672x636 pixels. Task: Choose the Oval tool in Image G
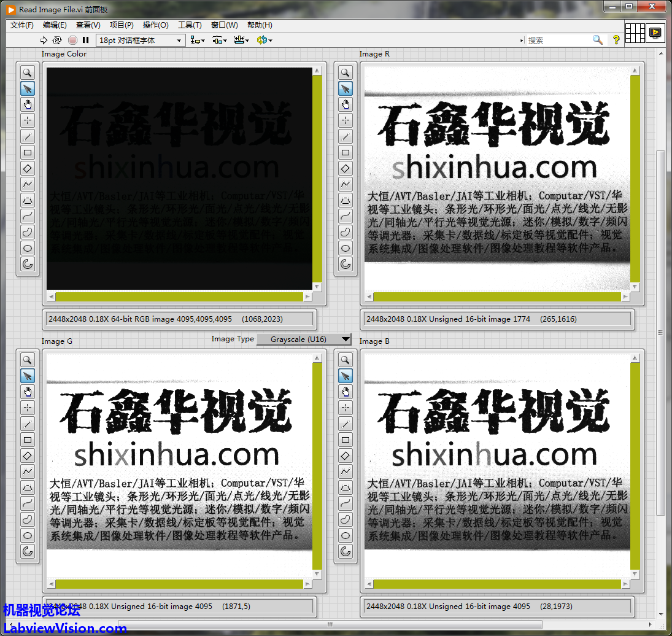pos(28,535)
